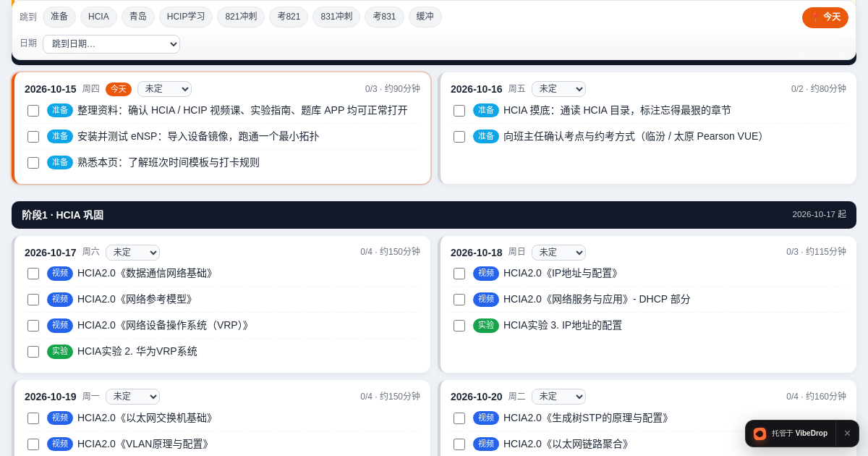Click the 0/4 · 约160分钟 progress text
Viewport: 868px width, 456px height.
click(x=816, y=397)
